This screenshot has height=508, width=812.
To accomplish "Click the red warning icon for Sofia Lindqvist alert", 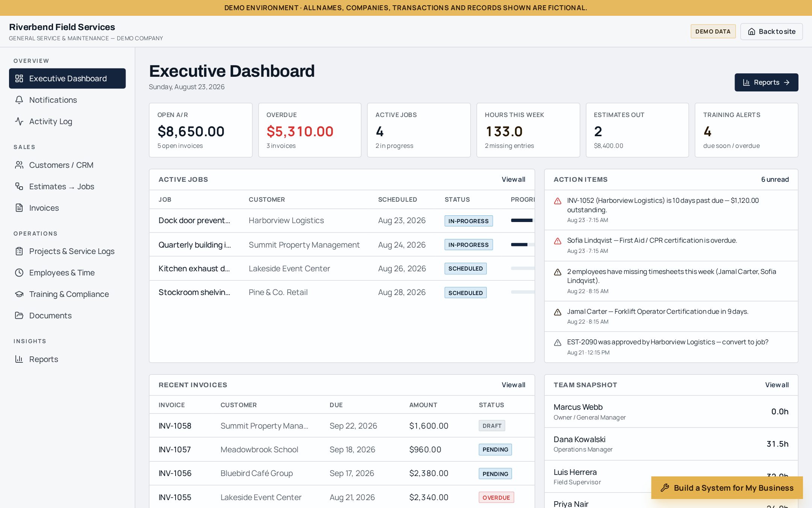I will [x=558, y=241].
